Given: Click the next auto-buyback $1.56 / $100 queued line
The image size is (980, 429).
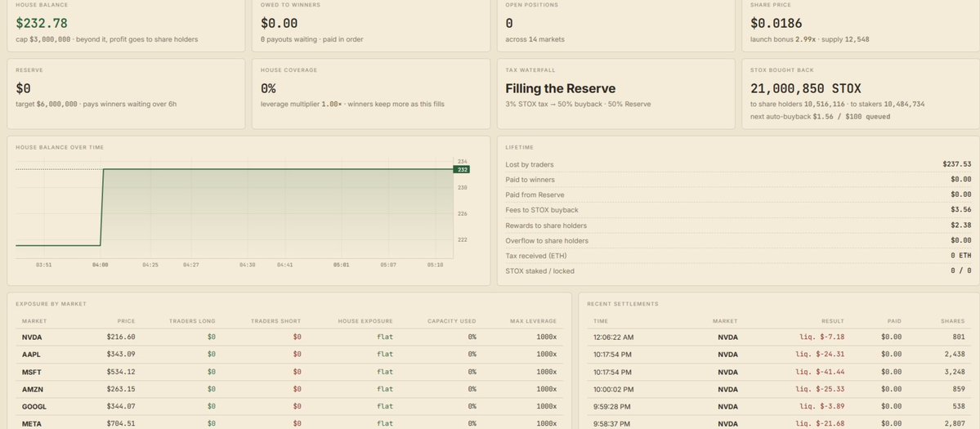Looking at the screenshot, I should (820, 117).
